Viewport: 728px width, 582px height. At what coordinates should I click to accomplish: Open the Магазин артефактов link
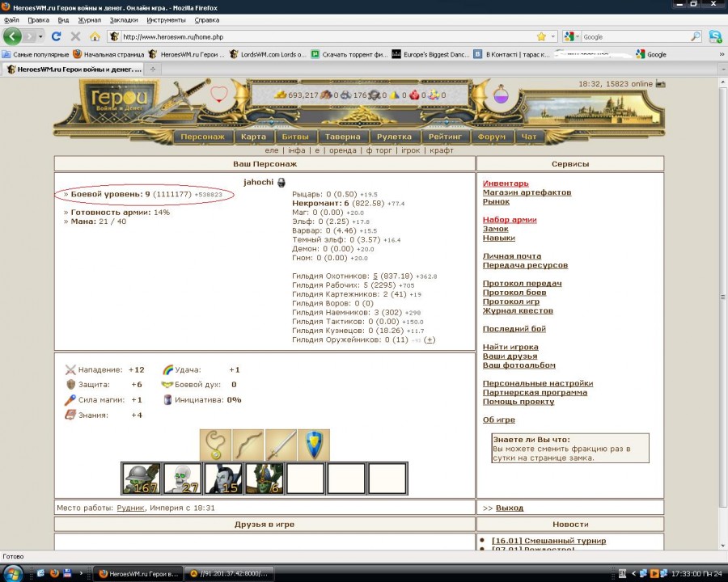pos(527,192)
